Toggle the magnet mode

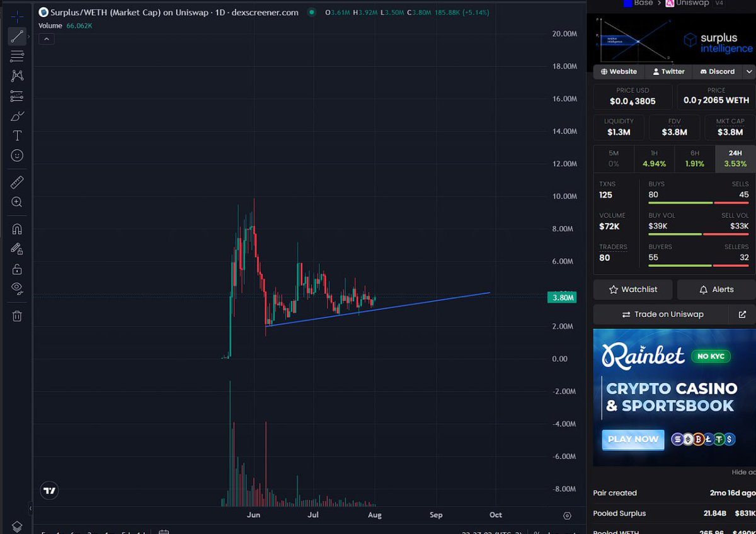point(17,229)
